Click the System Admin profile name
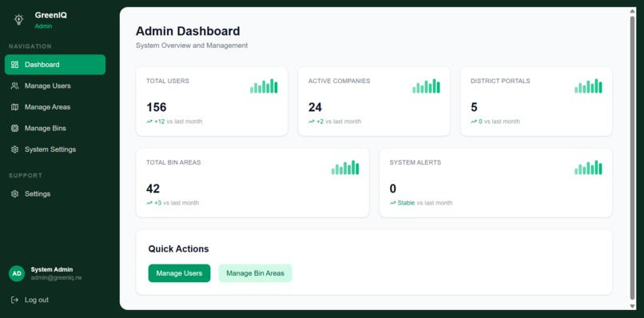Viewport: 644px width, 318px height. 52,269
